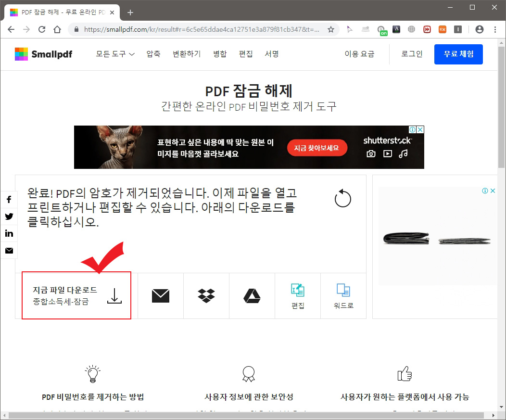The height and width of the screenshot is (420, 506).
Task: Open a new browser tab
Action: (130, 13)
